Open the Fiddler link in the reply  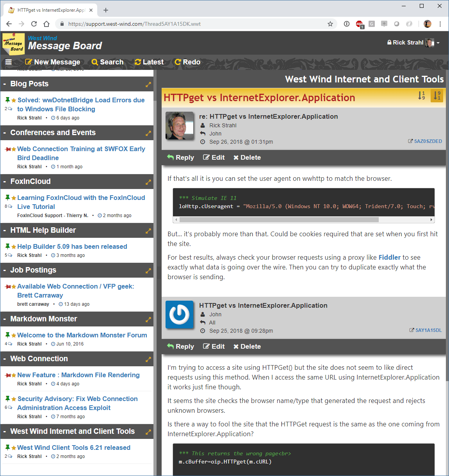tap(389, 257)
